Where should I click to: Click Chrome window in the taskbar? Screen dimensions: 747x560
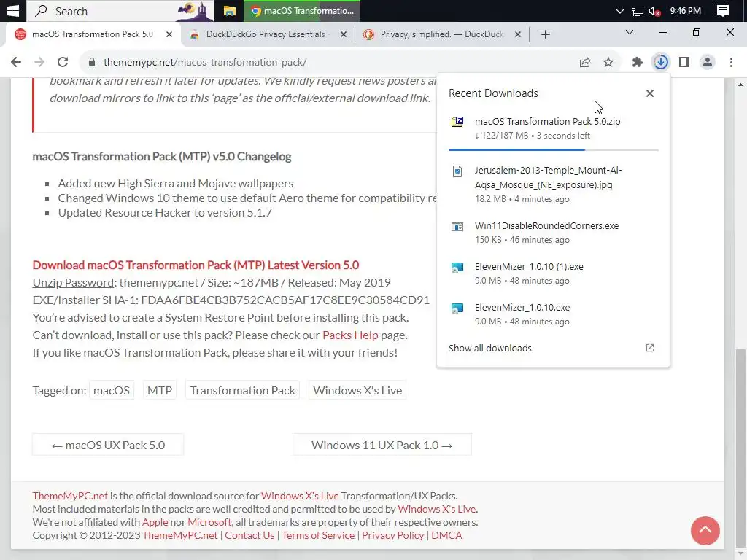(x=302, y=11)
